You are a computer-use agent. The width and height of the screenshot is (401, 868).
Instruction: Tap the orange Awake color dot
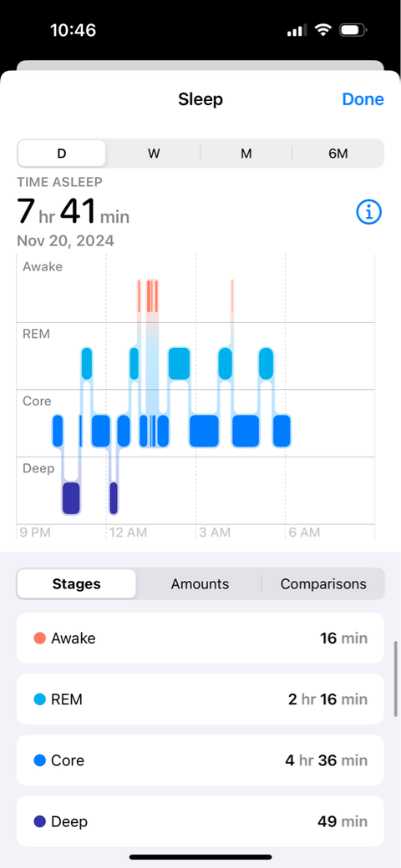pyautogui.click(x=39, y=638)
